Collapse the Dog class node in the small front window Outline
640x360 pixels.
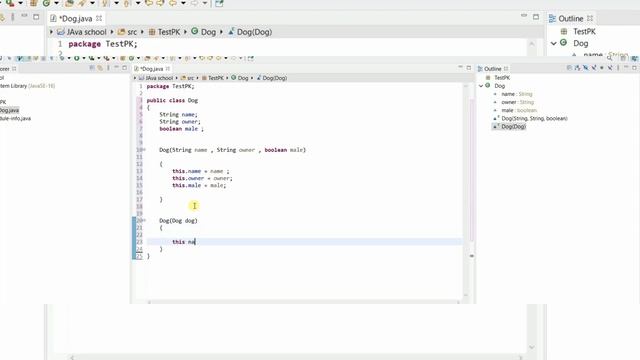481,86
